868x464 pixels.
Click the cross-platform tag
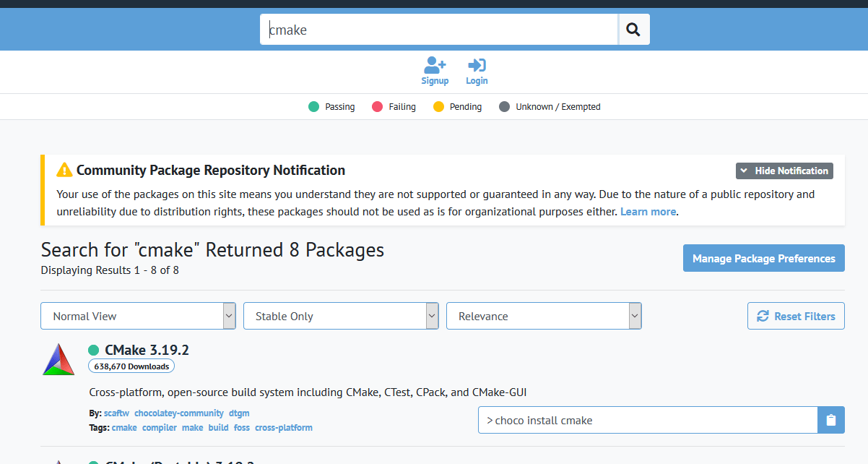pyautogui.click(x=284, y=428)
